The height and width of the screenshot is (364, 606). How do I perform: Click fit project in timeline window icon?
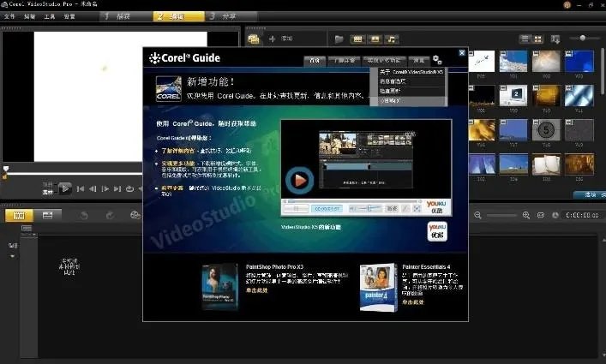[x=541, y=215]
